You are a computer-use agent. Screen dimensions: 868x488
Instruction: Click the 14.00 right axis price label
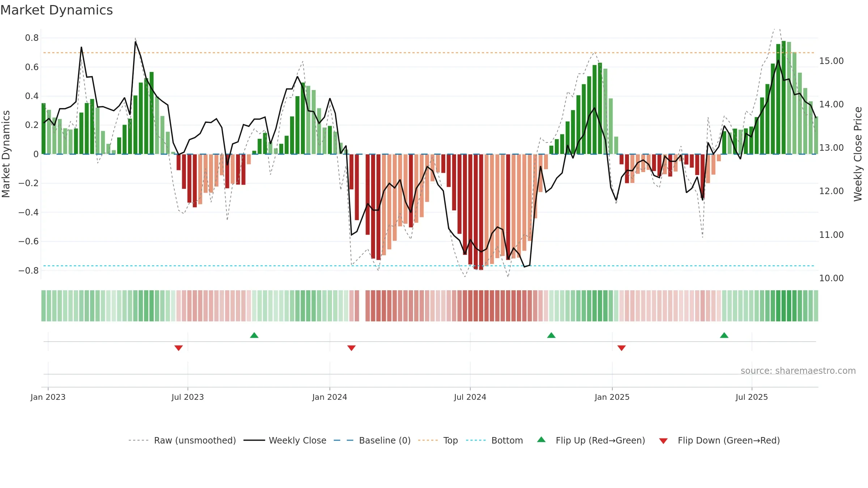click(x=831, y=104)
